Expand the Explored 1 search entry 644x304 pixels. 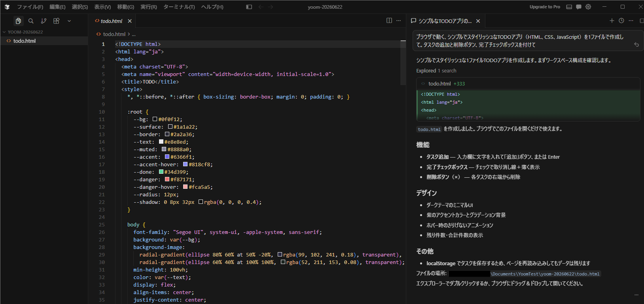coord(436,70)
